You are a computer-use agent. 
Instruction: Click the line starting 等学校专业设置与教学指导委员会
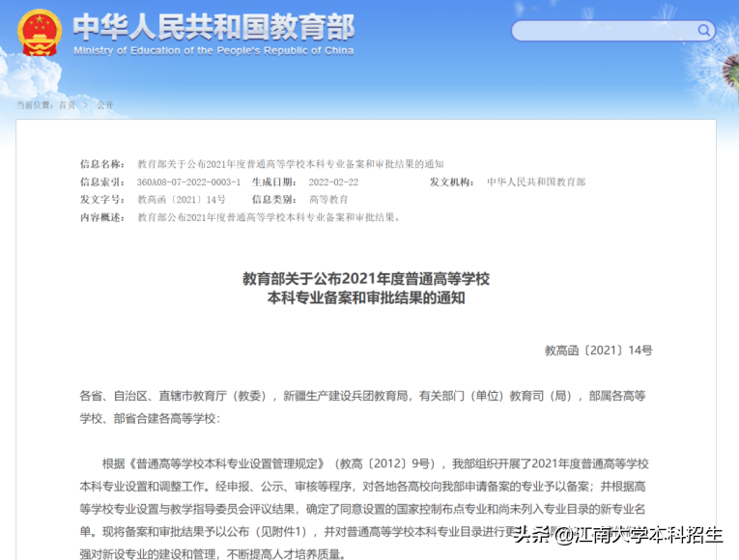point(362,509)
